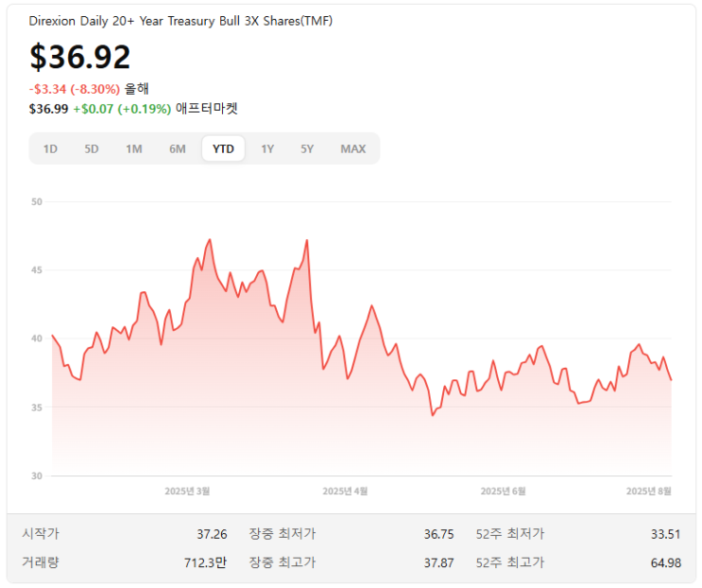Switch chart to 1Y range
702x588 pixels.
click(267, 148)
